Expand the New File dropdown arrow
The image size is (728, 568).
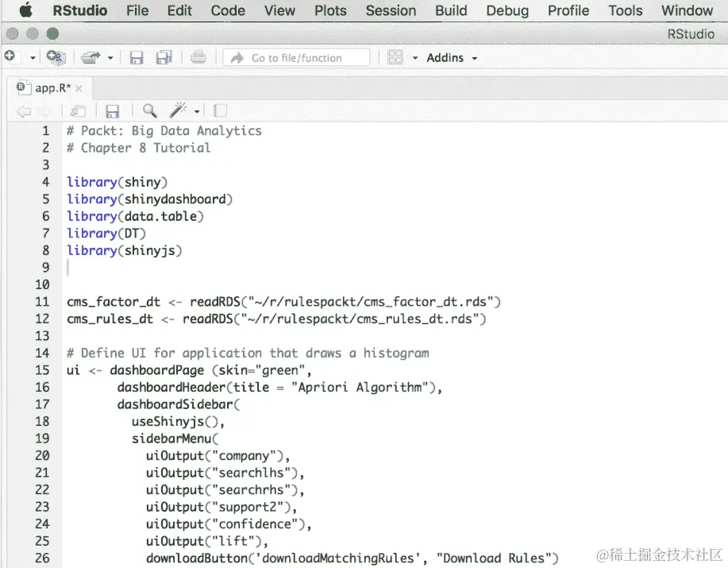pos(33,58)
